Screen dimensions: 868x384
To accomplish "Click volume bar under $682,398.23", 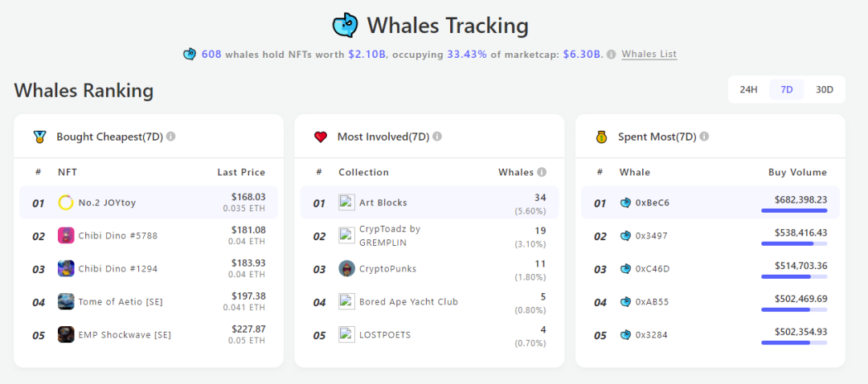I will point(794,210).
